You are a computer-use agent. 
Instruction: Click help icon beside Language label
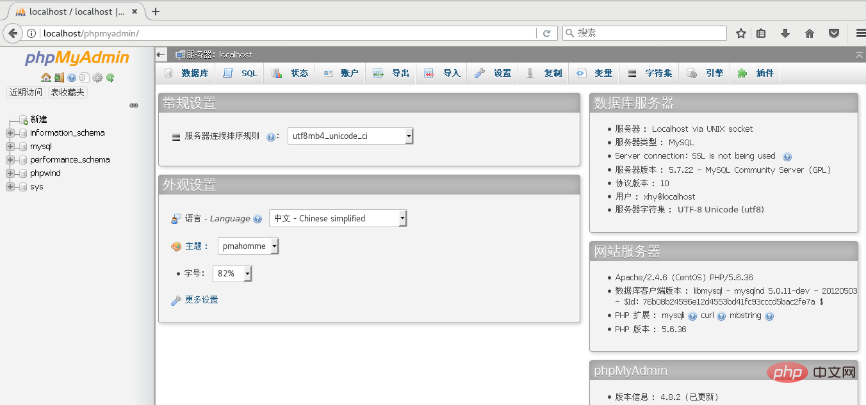[257, 219]
